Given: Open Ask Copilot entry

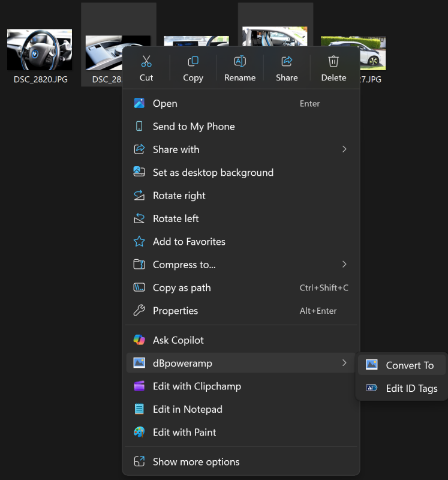Looking at the screenshot, I should click(178, 340).
